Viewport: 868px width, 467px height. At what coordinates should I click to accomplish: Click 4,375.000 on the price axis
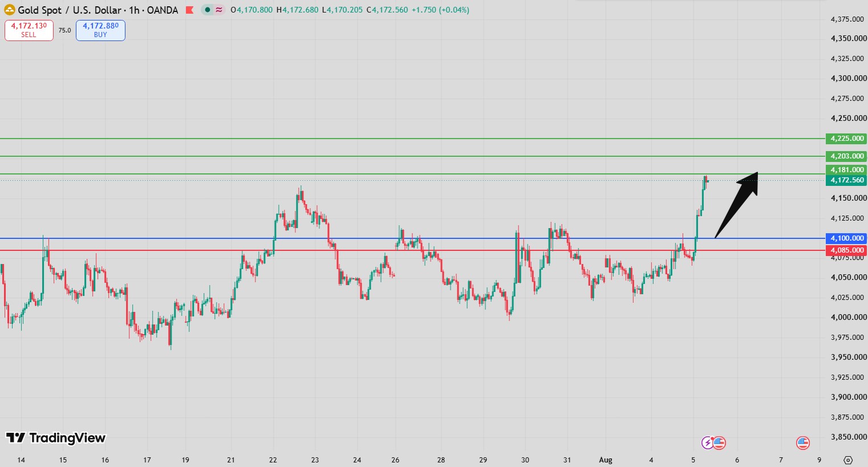[x=847, y=19]
